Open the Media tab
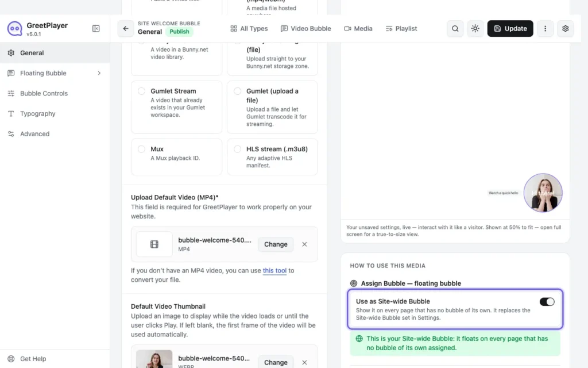588x368 pixels. pos(358,29)
